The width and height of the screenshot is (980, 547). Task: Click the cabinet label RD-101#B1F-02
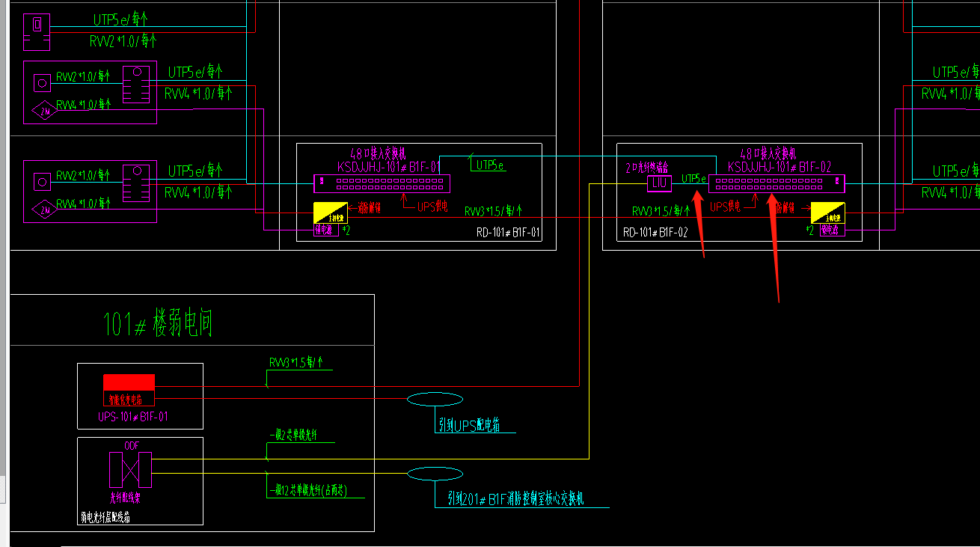[655, 233]
